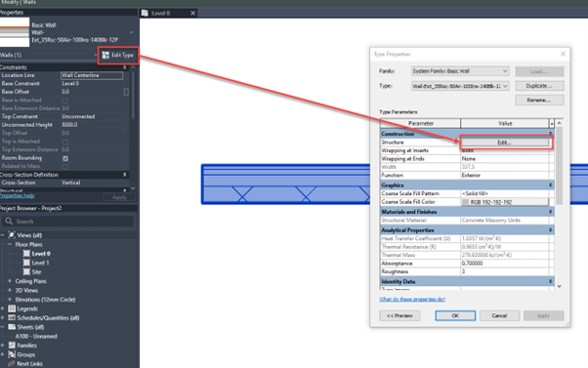The image size is (588, 368).
Task: Click the Sheets (all) icon
Action: tap(12, 327)
